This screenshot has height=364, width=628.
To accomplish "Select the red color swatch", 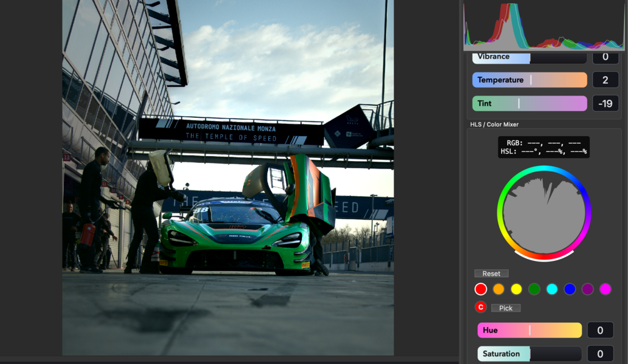I will tap(481, 289).
